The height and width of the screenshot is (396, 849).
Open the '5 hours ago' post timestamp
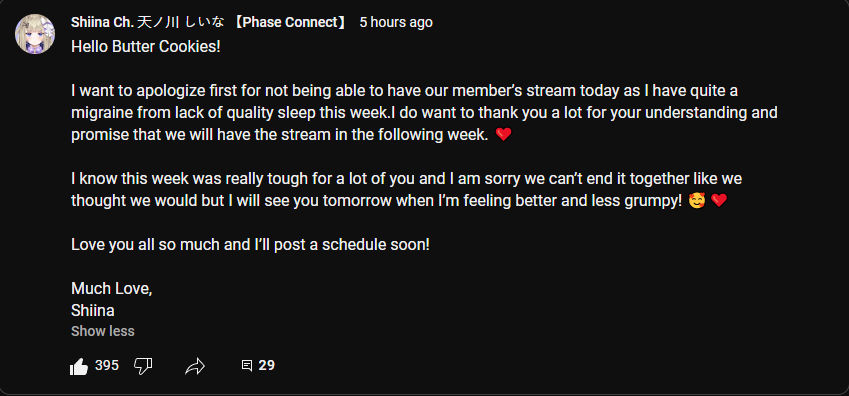(x=396, y=22)
